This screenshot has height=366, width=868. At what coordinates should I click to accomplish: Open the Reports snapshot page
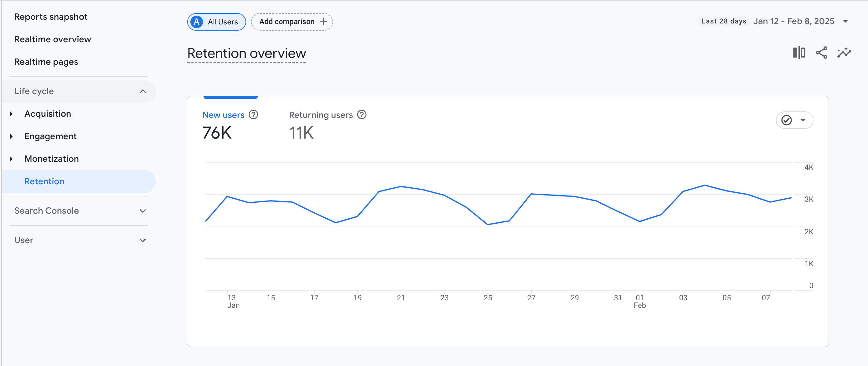[x=51, y=17]
